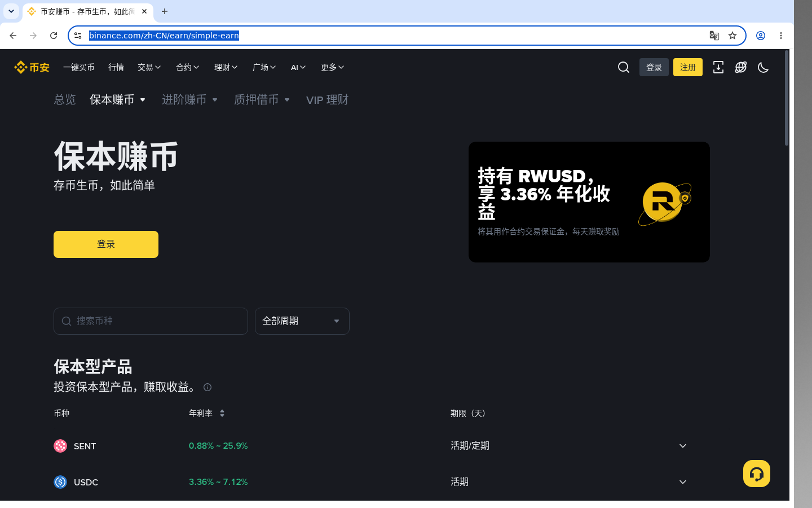This screenshot has width=812, height=508.
Task: Open the 质押借币 tab dropdown
Action: [x=262, y=100]
